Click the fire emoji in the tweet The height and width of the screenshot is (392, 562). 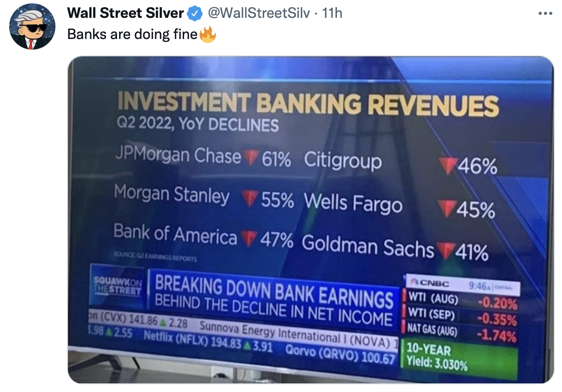tap(208, 35)
